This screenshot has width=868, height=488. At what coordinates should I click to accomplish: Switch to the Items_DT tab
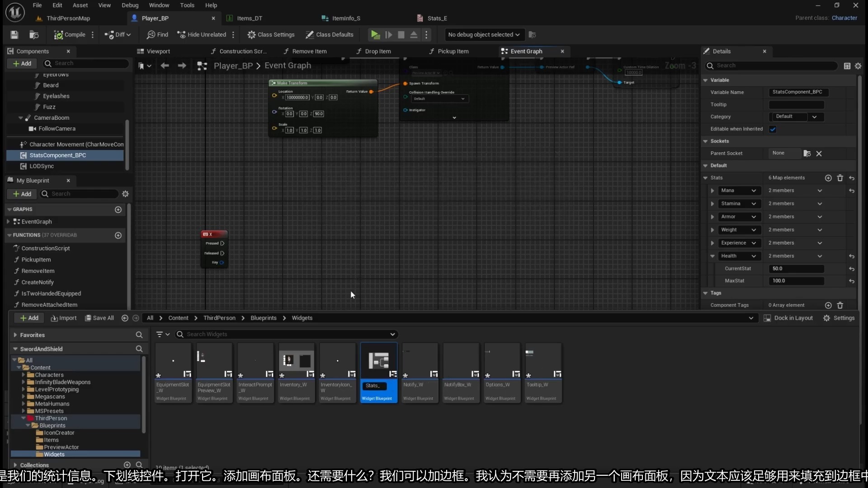click(250, 18)
